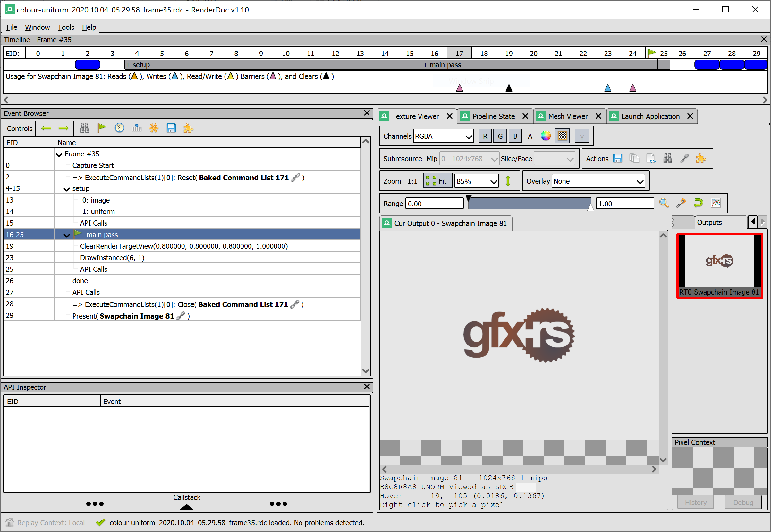Open performance counters bar-chart icon
This screenshot has width=771, height=532.
(x=137, y=128)
